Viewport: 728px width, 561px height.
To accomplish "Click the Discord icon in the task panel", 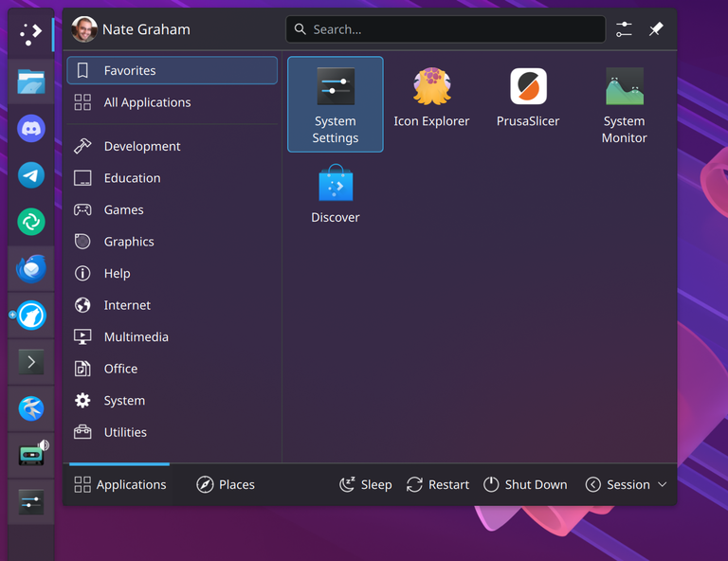I will 31,127.
